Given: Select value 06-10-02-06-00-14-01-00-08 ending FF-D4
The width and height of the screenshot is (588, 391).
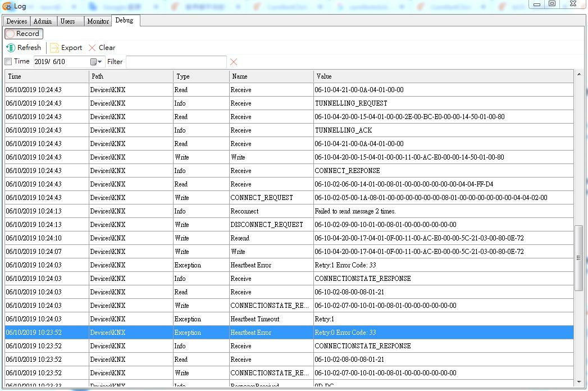Looking at the screenshot, I should 443,184.
